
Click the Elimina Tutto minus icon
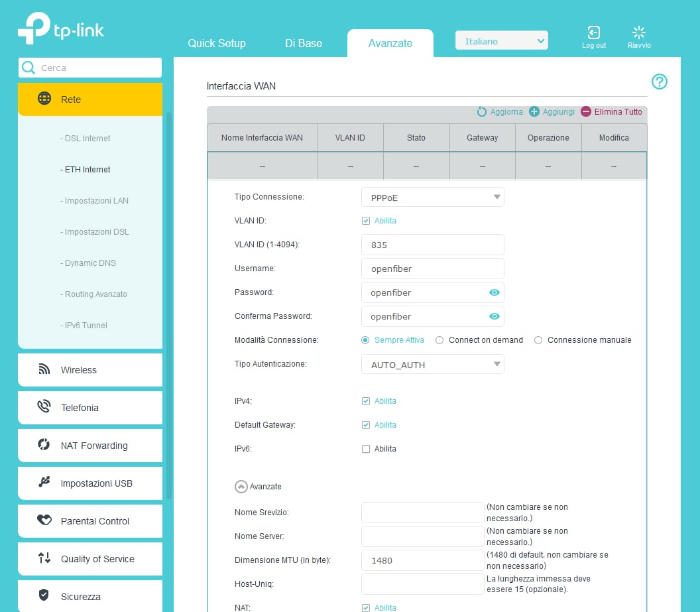(x=586, y=112)
